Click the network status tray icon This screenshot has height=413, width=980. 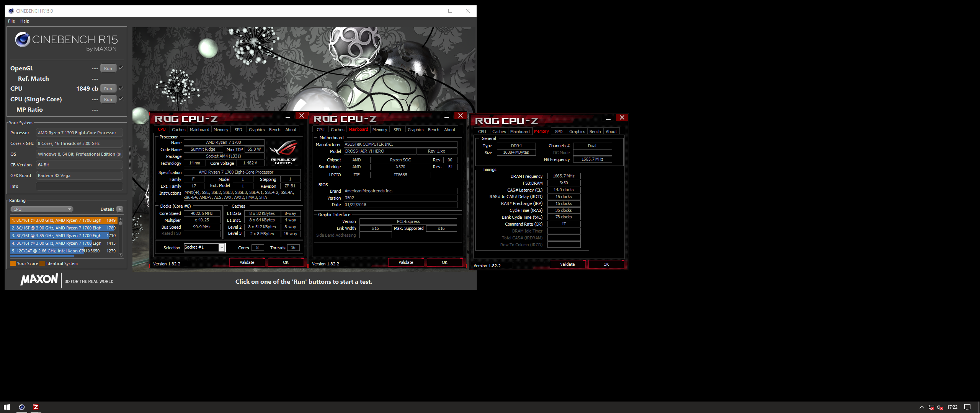point(931,407)
